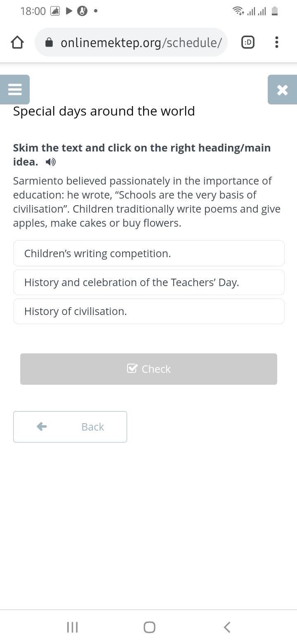This screenshot has height=644, width=297.
Task: Open the hamburger side menu
Action: (15, 90)
